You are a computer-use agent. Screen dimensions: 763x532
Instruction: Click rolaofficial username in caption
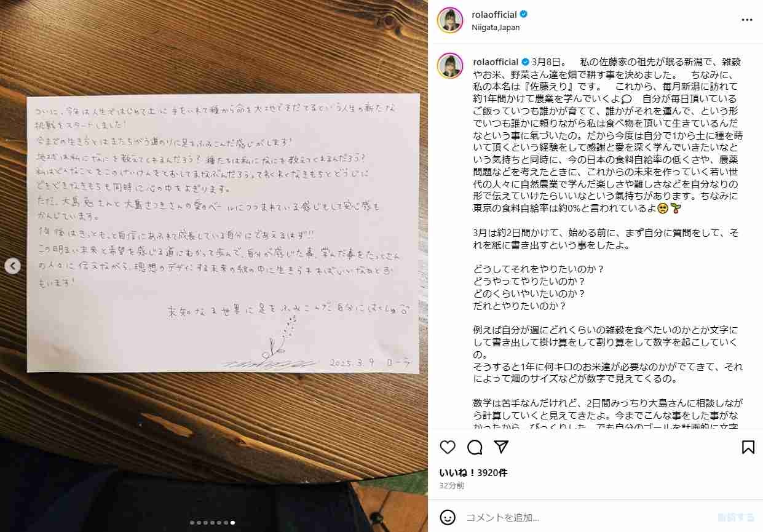click(496, 62)
